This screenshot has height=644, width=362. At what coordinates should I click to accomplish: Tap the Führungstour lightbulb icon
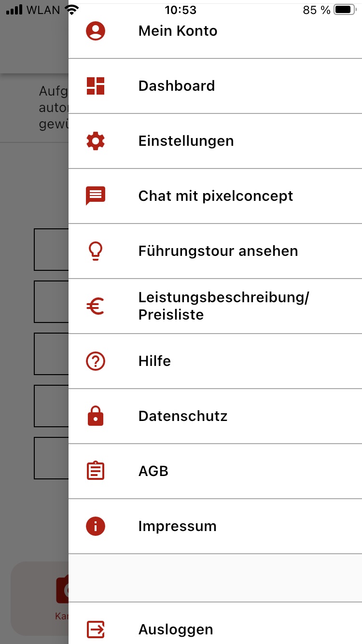96,251
